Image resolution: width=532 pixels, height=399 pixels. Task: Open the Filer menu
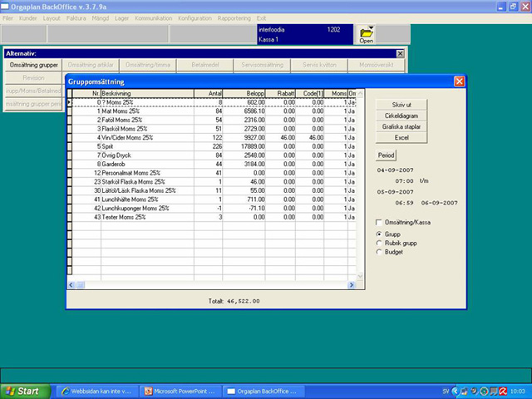[x=7, y=18]
